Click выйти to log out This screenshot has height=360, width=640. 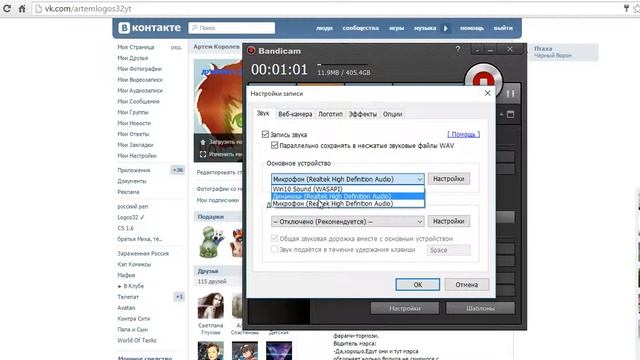coord(503,28)
